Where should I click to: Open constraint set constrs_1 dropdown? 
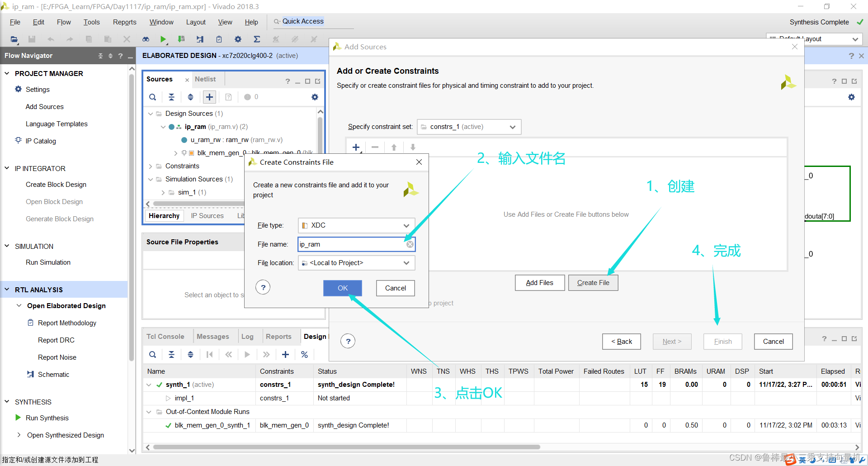(x=469, y=127)
